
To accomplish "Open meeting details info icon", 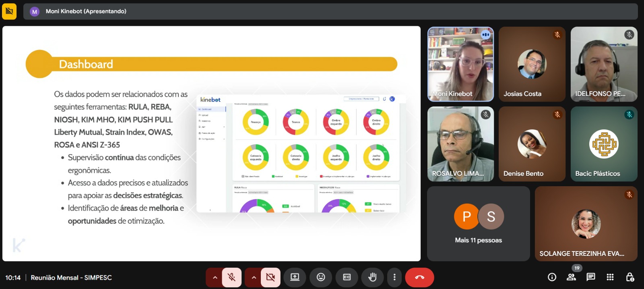I will coord(552,277).
